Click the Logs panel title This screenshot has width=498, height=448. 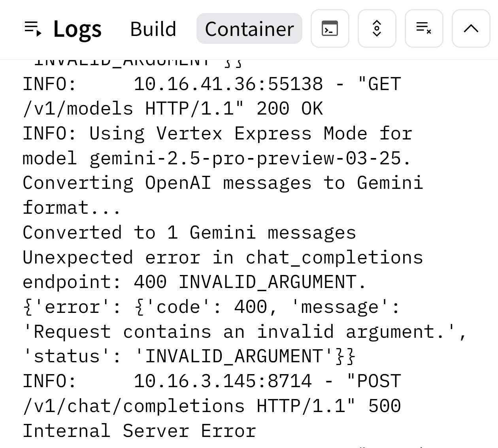(x=77, y=29)
